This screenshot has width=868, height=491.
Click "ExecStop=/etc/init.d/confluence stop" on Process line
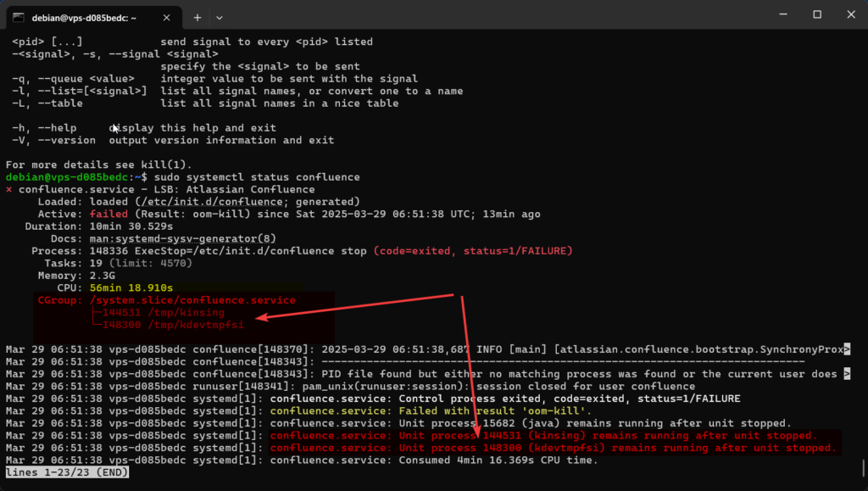point(251,251)
